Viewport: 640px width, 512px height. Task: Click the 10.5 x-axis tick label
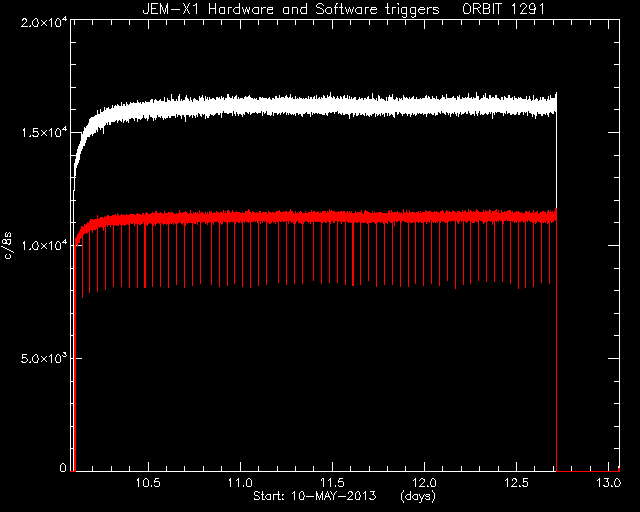[149, 483]
